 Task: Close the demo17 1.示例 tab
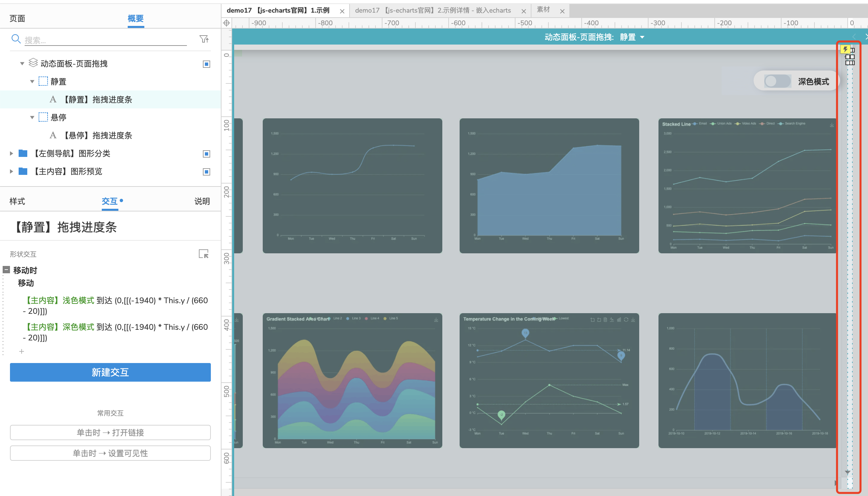(342, 11)
